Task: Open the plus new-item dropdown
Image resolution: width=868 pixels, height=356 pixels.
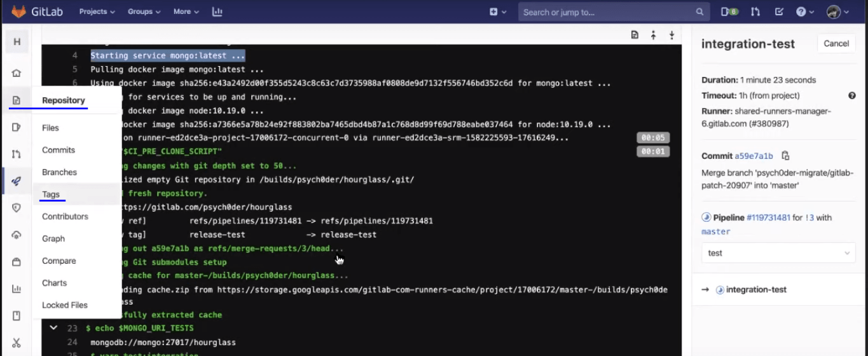Action: pos(498,11)
